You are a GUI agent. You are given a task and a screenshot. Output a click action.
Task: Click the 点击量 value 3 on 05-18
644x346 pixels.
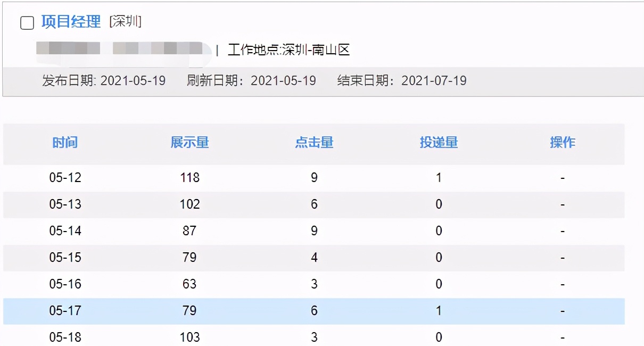pyautogui.click(x=314, y=337)
